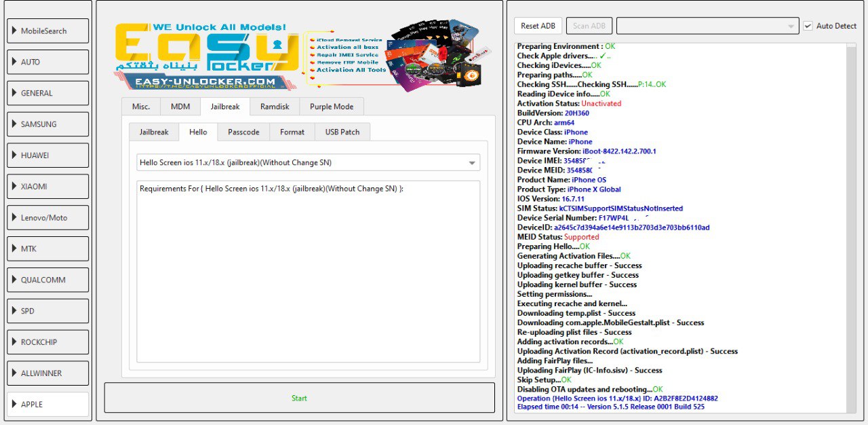Click the 'IOS Version: 16.7.11' log line

pos(551,199)
